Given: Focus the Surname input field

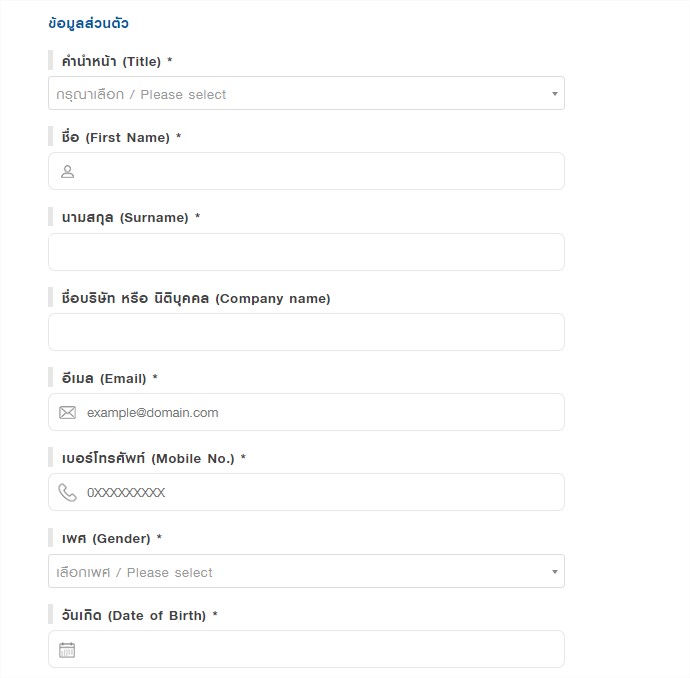Looking at the screenshot, I should (x=306, y=252).
